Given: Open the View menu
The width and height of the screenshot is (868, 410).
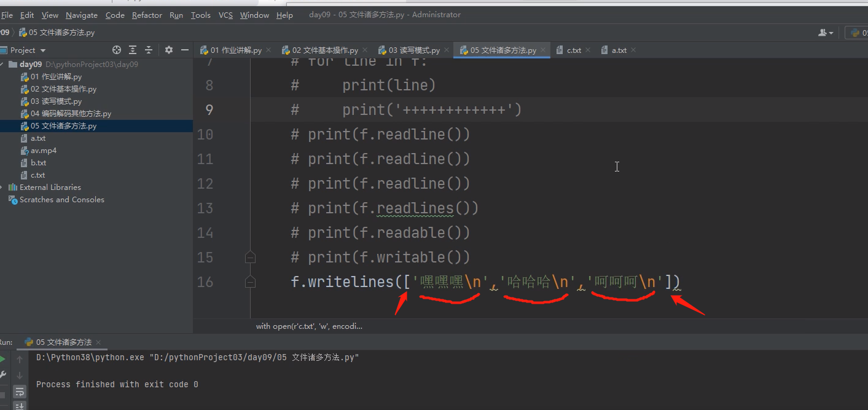Looking at the screenshot, I should [x=50, y=15].
